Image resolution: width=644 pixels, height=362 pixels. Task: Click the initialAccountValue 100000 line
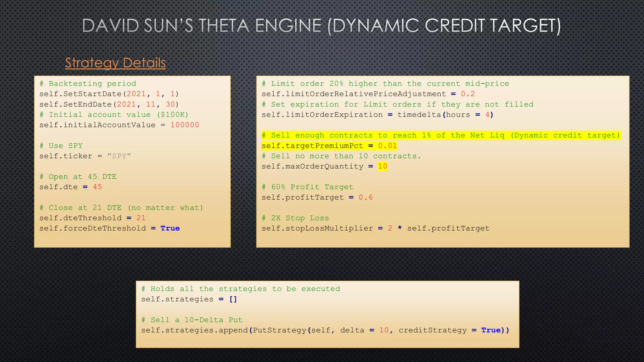pos(119,125)
